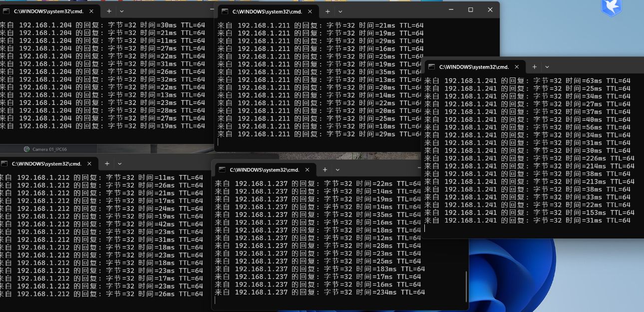Image resolution: width=644 pixels, height=312 pixels.
Task: Click the 时间=24ms reply line from 192.168.1.212
Action: pyautogui.click(x=101, y=208)
